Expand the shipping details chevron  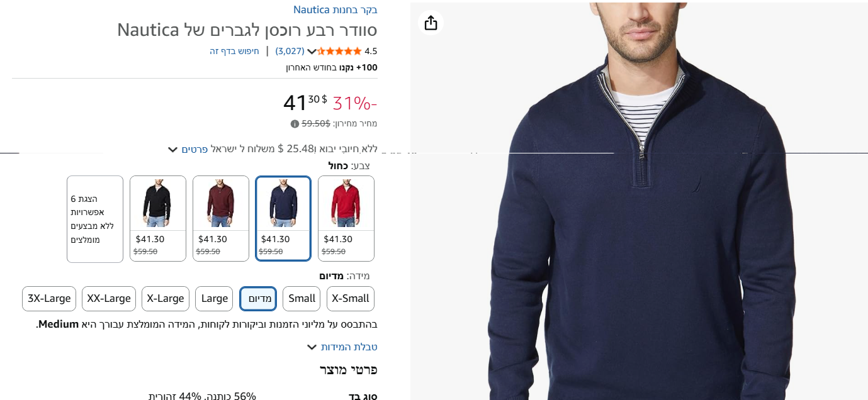[172, 150]
